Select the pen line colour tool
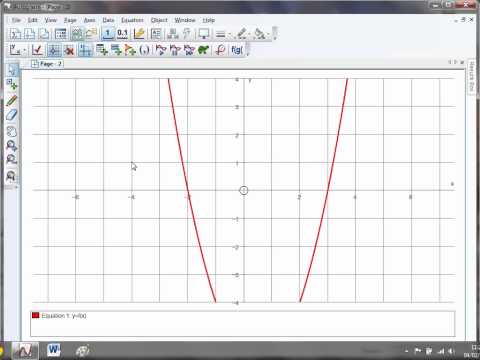 pyautogui.click(x=242, y=34)
